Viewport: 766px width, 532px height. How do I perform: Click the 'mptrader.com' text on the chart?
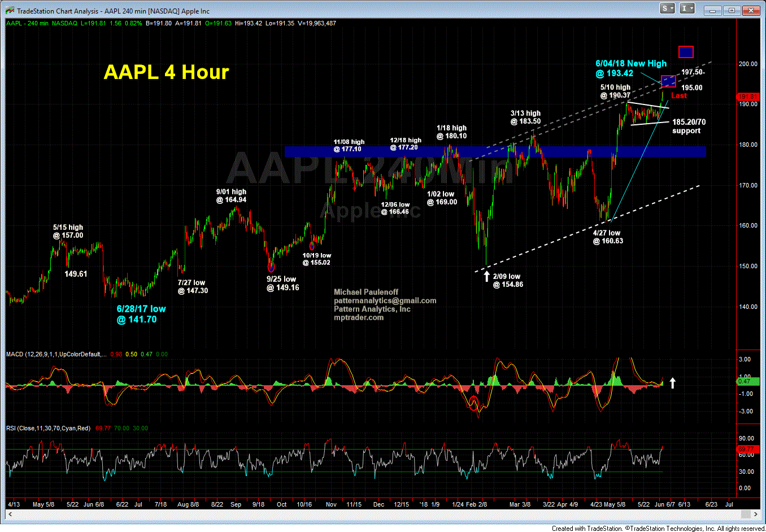[x=359, y=317]
